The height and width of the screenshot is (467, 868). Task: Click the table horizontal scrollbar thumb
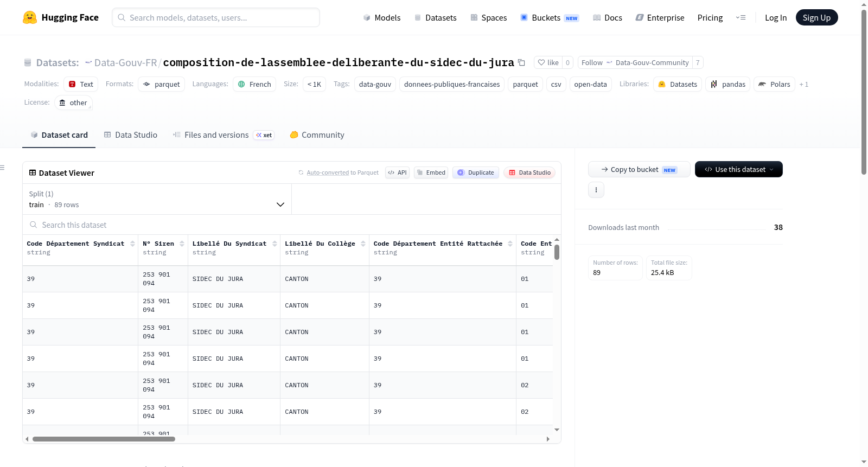(104, 439)
